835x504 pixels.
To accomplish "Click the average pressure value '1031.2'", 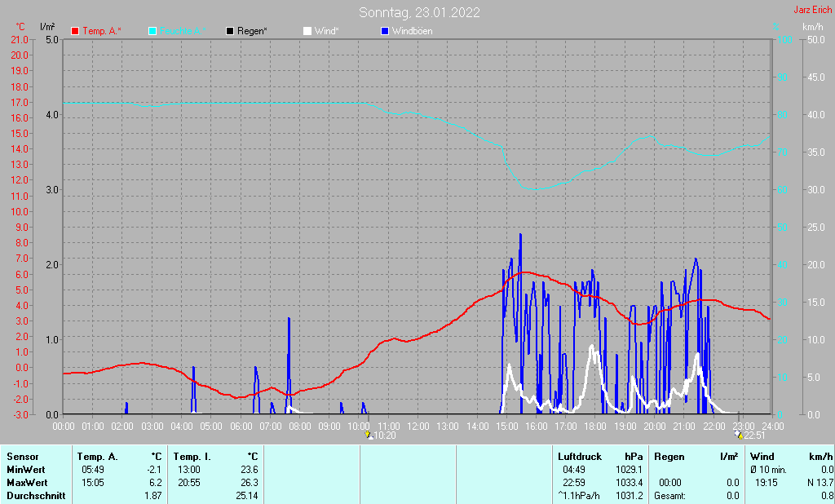I will pos(630,496).
